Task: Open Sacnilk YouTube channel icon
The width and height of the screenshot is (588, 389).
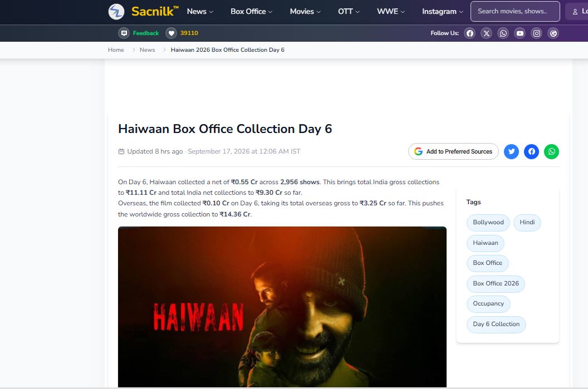Action: [520, 33]
